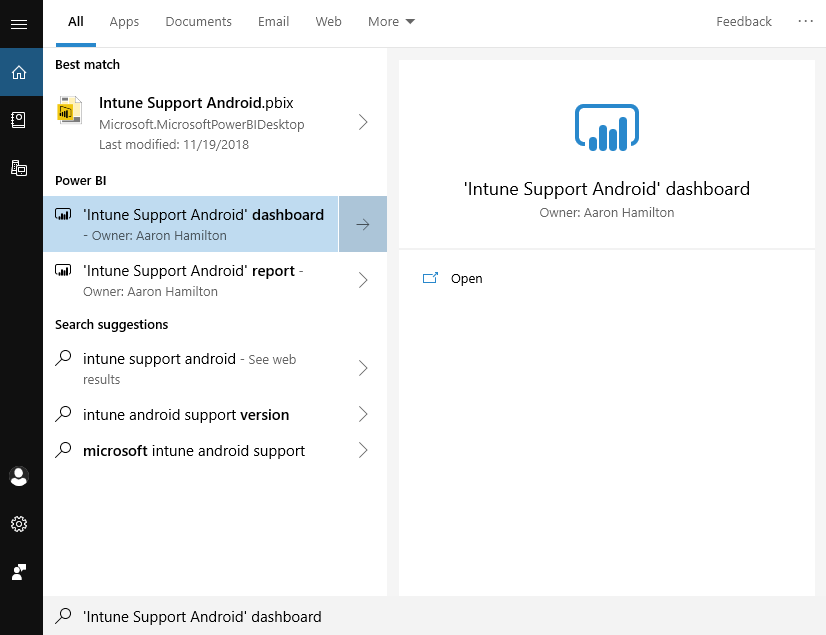Click the dashboard title in preview pane
The height and width of the screenshot is (635, 826).
607,189
